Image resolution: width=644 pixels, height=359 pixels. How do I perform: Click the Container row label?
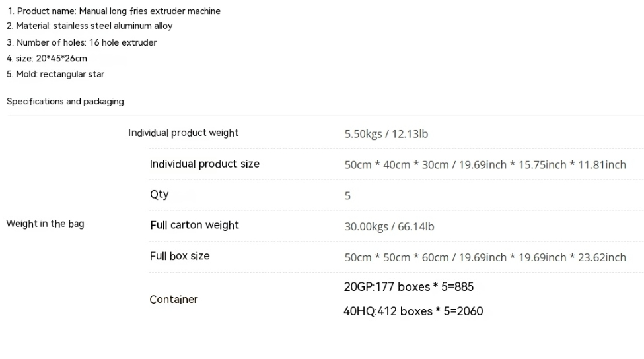[173, 300]
